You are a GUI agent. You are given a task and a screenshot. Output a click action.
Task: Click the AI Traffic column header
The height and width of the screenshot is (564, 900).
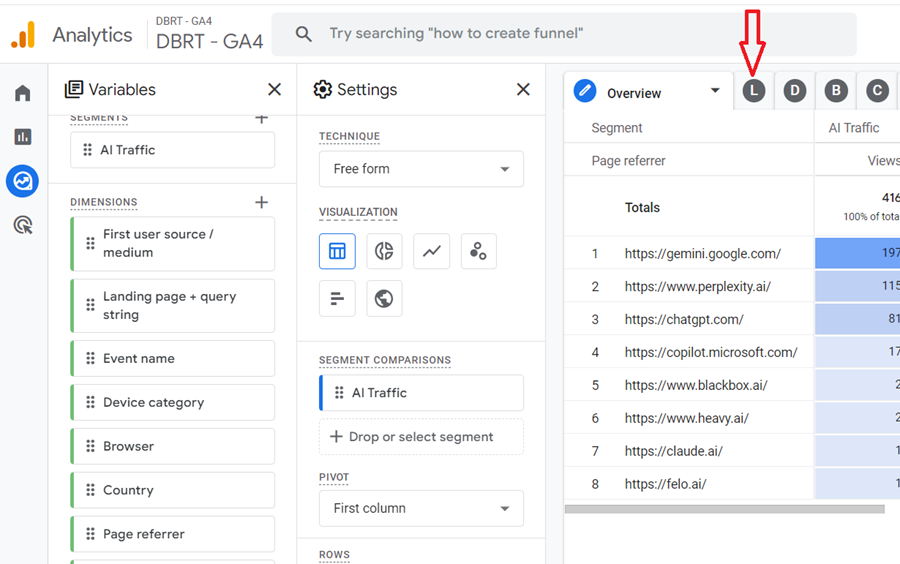(854, 128)
